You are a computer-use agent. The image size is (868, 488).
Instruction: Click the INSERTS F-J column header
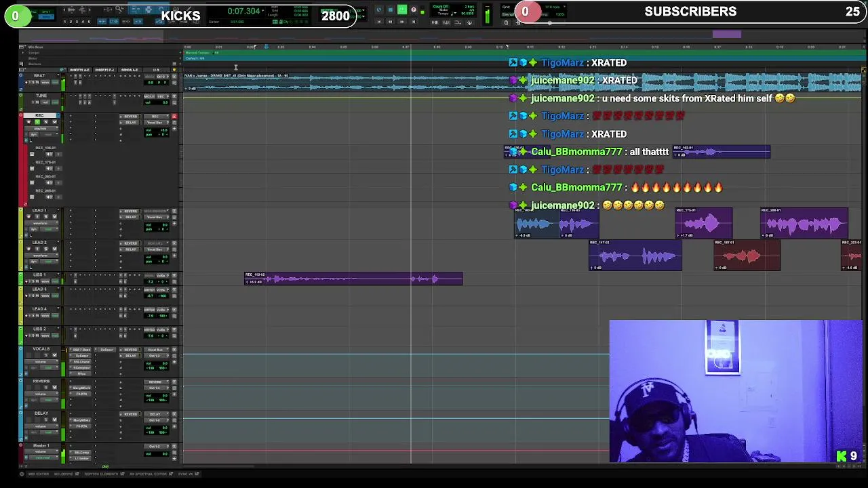(x=104, y=70)
